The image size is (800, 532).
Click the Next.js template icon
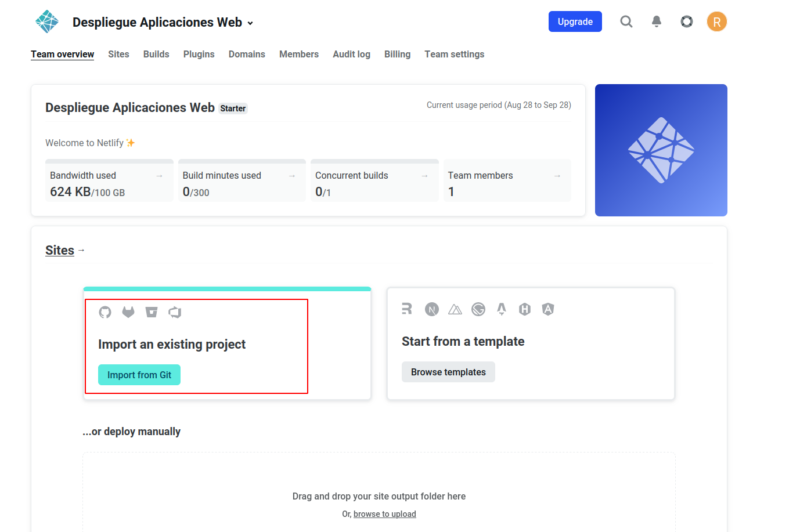[431, 310]
